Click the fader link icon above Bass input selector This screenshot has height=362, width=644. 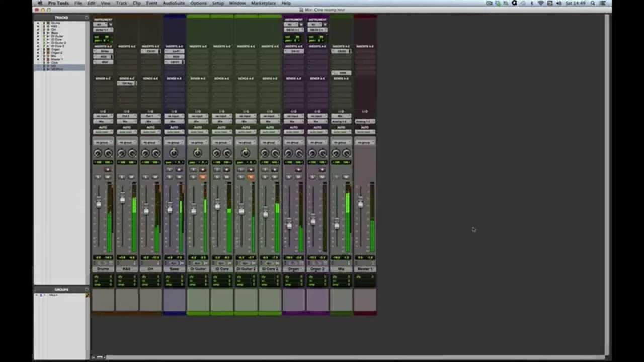coord(174,111)
